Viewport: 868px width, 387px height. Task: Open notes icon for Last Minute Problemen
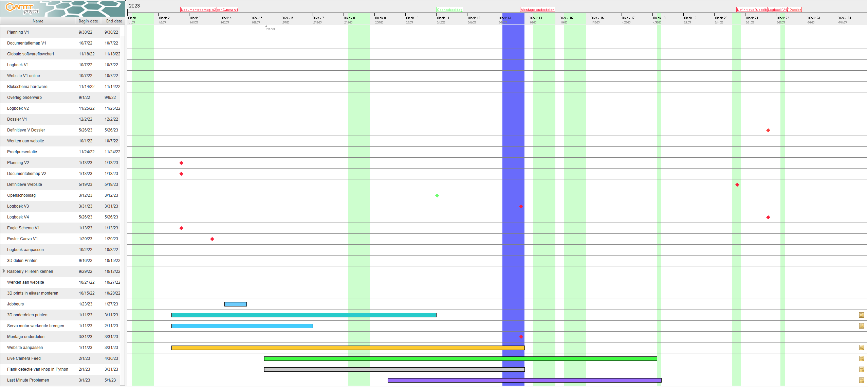click(861, 380)
